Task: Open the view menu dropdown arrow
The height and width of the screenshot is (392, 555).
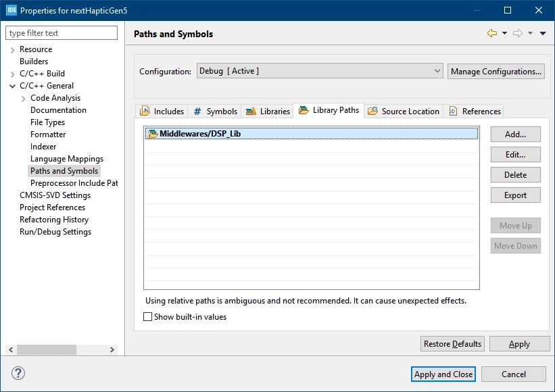Action: click(x=543, y=33)
